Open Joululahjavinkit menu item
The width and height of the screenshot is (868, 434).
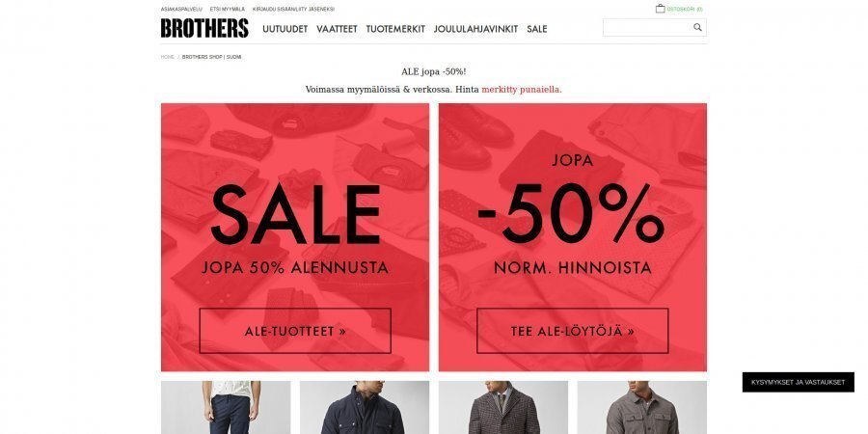tap(475, 29)
